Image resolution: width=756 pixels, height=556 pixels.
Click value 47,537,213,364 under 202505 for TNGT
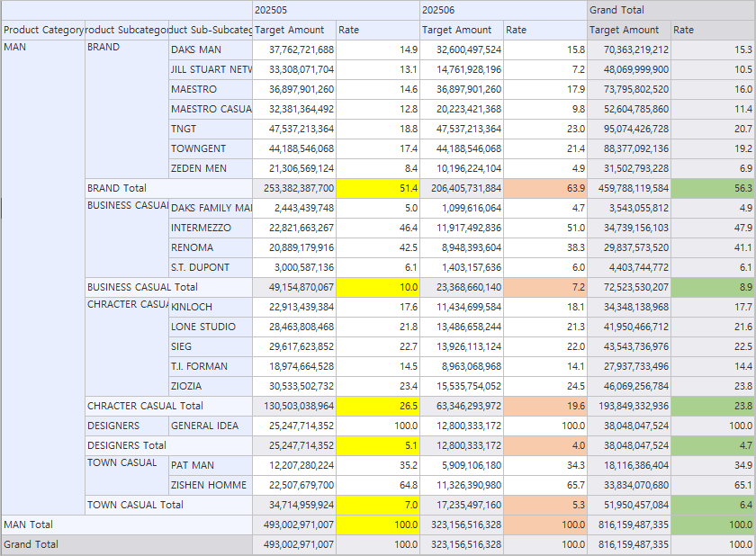294,129
